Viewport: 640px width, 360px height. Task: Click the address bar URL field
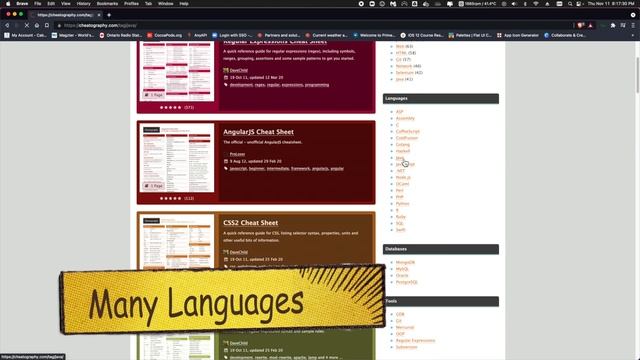[314, 25]
